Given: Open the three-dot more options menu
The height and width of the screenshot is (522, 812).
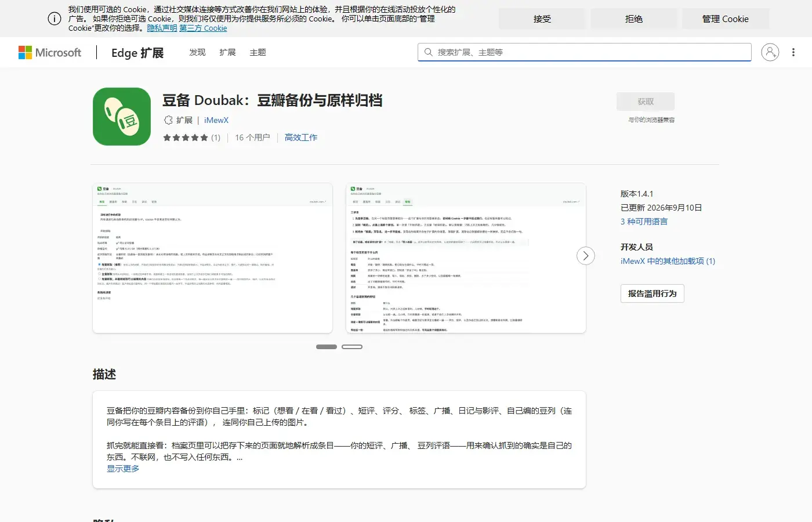Looking at the screenshot, I should 793,52.
